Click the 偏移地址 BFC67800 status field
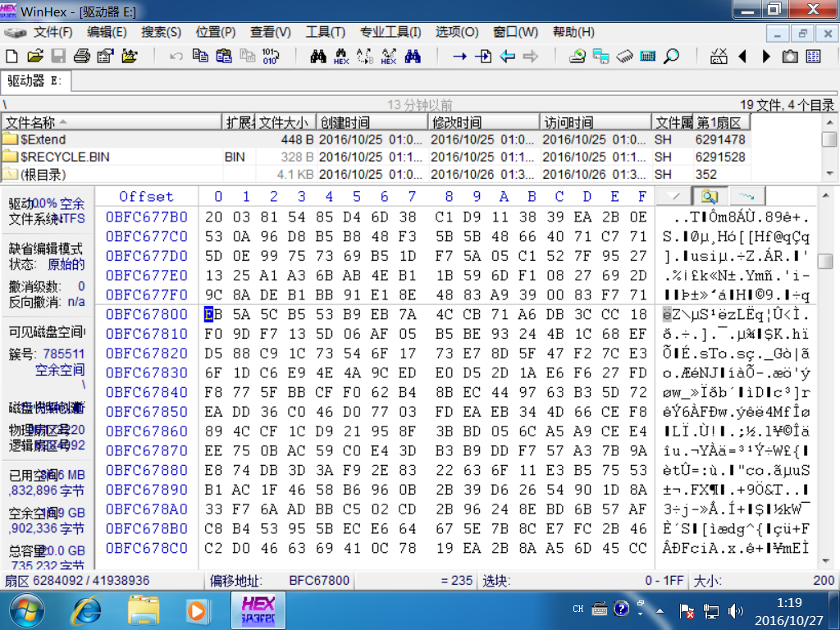Image resolution: width=840 pixels, height=630 pixels. coord(281,581)
